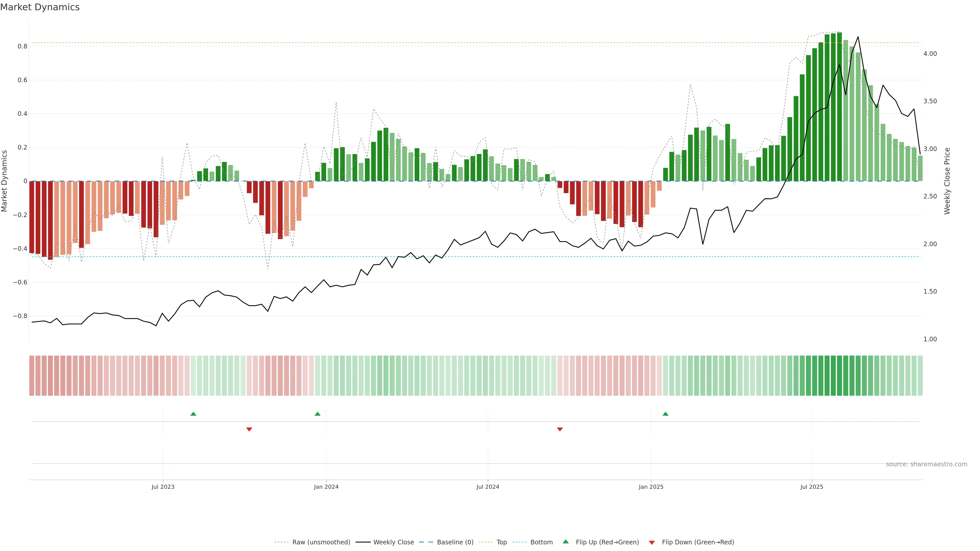Toggle Baseline (0) legend entry
Viewport: 980px width, 551px height.
coord(455,542)
